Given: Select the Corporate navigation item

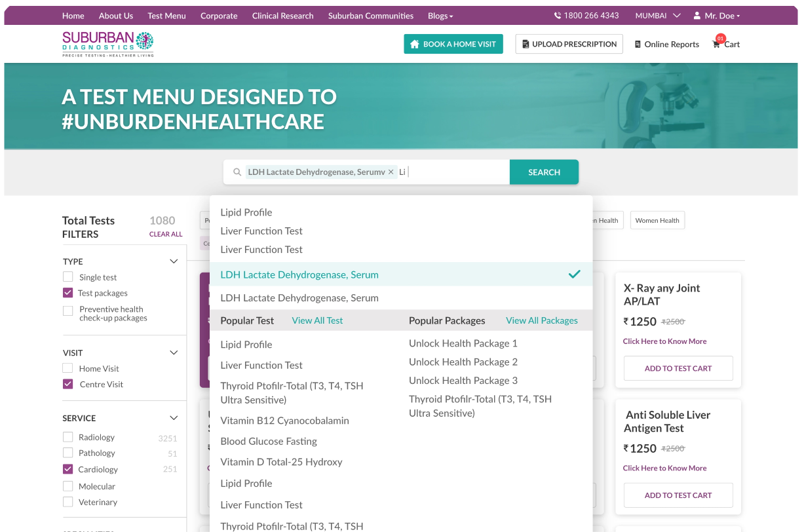Looking at the screenshot, I should click(x=219, y=16).
